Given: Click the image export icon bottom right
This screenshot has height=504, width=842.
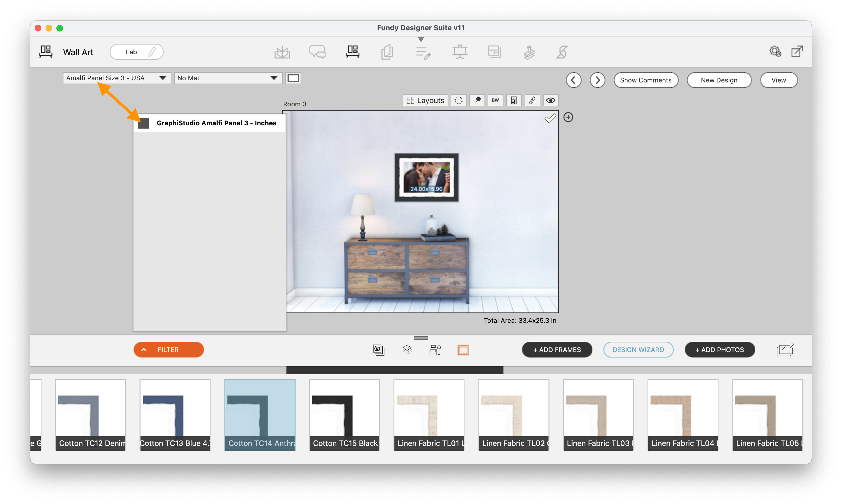Looking at the screenshot, I should (x=785, y=350).
